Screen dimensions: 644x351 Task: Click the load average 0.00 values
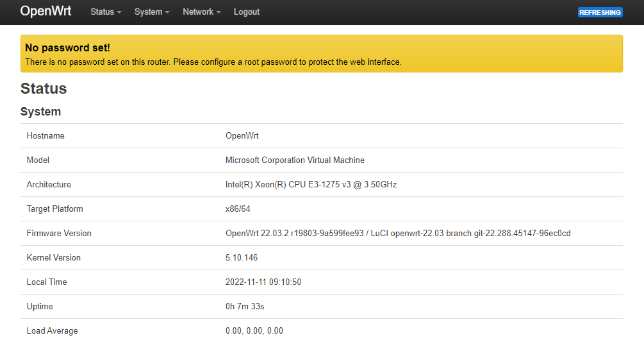[254, 331]
